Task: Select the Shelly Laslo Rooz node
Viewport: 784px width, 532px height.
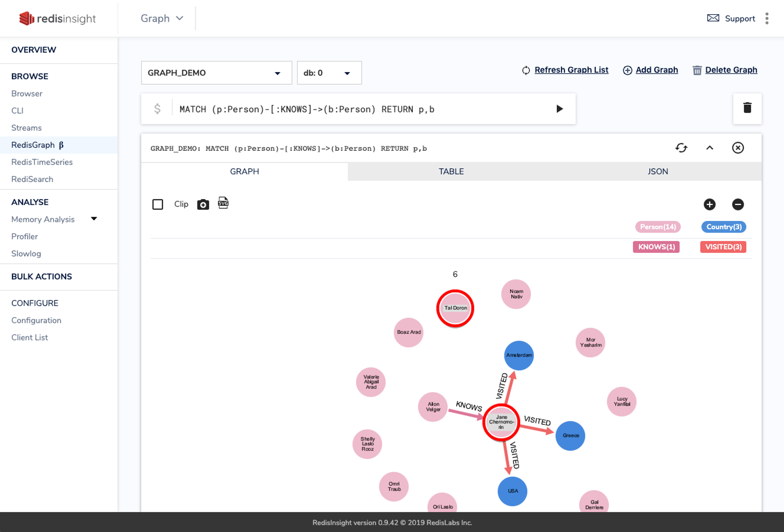Action: tap(367, 444)
